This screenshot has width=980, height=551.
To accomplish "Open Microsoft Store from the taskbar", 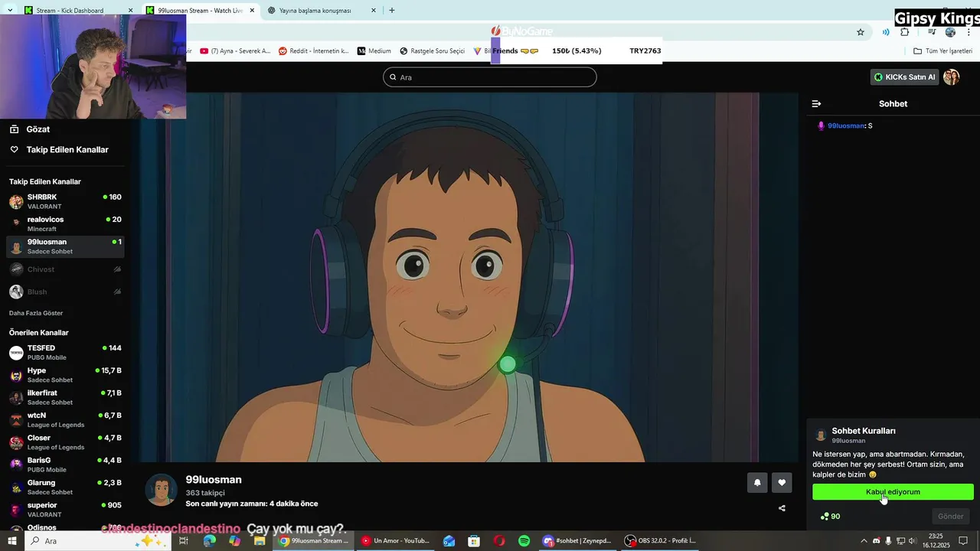I will (x=474, y=541).
